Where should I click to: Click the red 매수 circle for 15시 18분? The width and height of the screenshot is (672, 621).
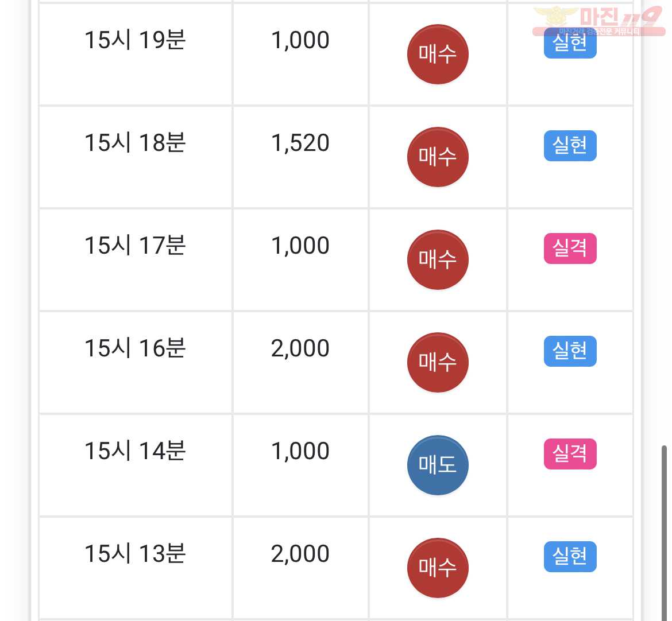[438, 157]
